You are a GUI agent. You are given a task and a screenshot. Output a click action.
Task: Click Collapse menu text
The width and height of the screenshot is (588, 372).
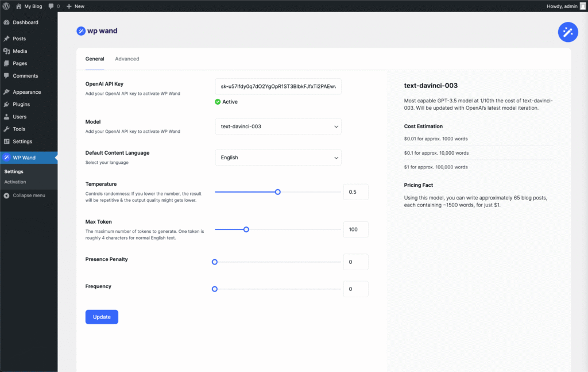click(29, 195)
